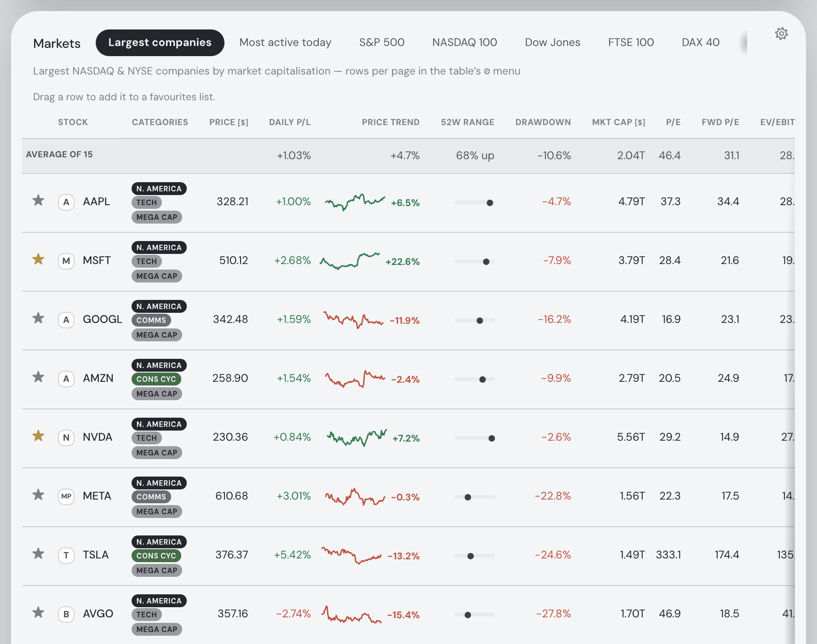This screenshot has width=817, height=644.
Task: Click the N. AMERICA tag in META row
Action: 159,483
